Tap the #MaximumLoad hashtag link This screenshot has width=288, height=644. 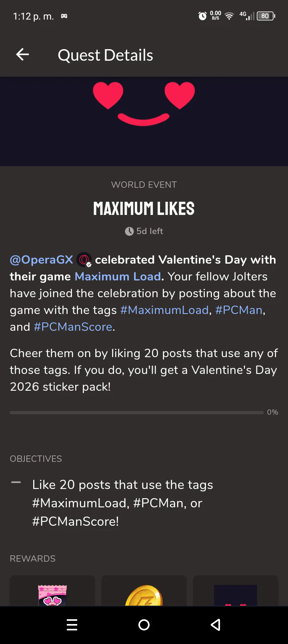[x=164, y=310]
